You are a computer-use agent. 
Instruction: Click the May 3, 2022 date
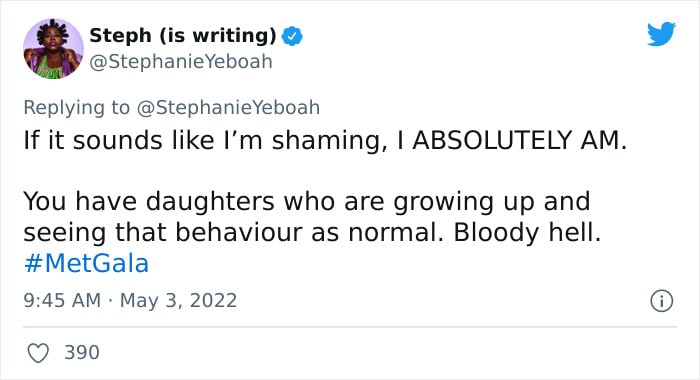click(178, 301)
